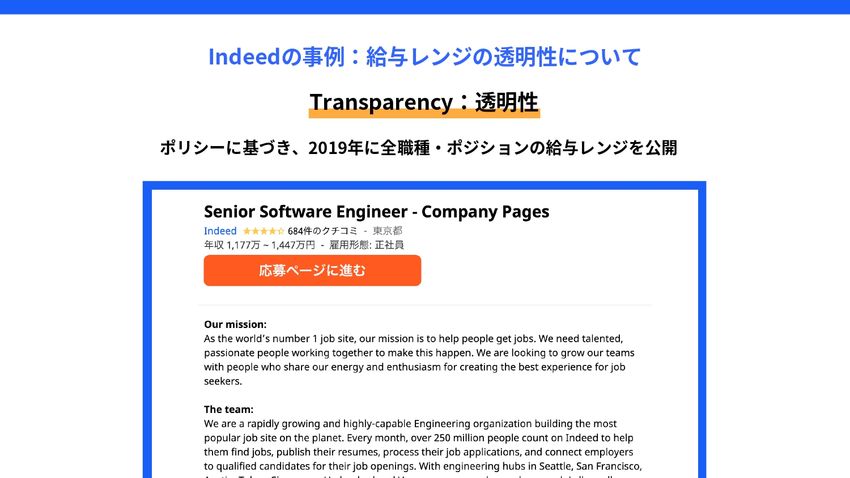This screenshot has width=850, height=478.
Task: Click the Our mission: heading
Action: (x=235, y=324)
